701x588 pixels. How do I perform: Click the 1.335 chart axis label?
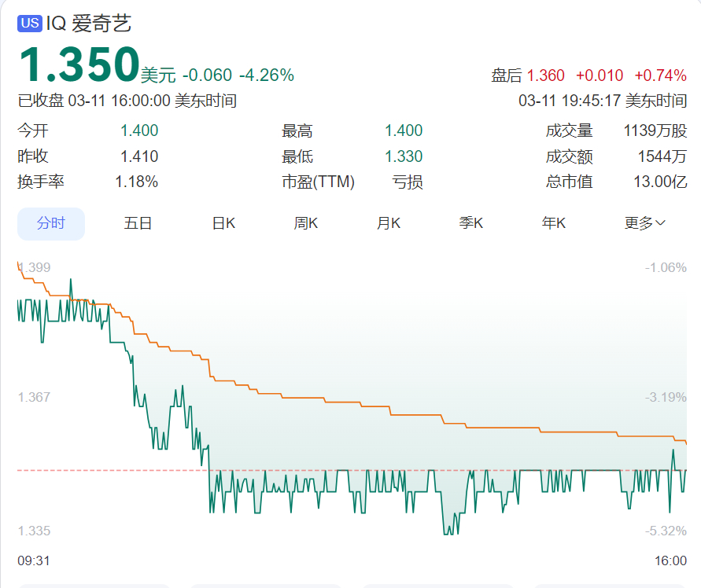coord(34,531)
